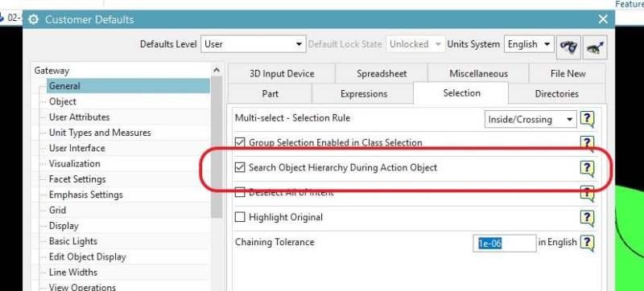The width and height of the screenshot is (644, 291).
Task: Uncheck Search Object Hierarchy During Action Object
Action: click(x=239, y=168)
